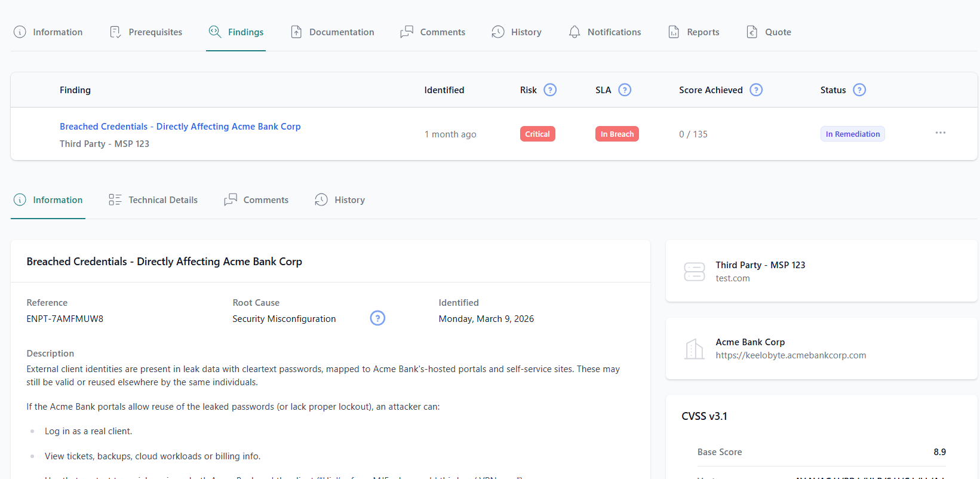The width and height of the screenshot is (980, 479).
Task: Open the top History tab
Action: pyautogui.click(x=517, y=32)
